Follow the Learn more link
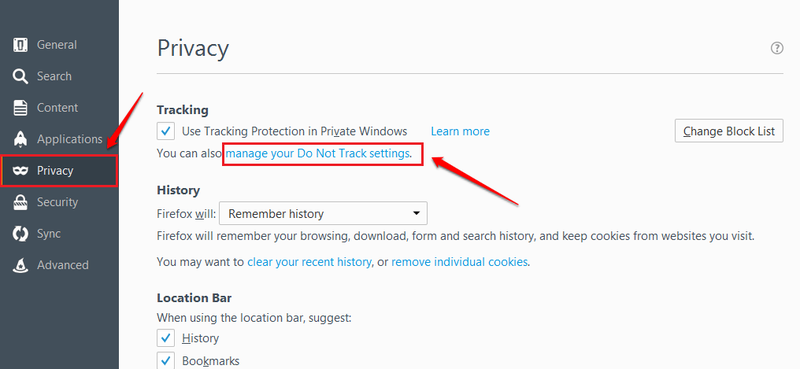 coord(460,131)
